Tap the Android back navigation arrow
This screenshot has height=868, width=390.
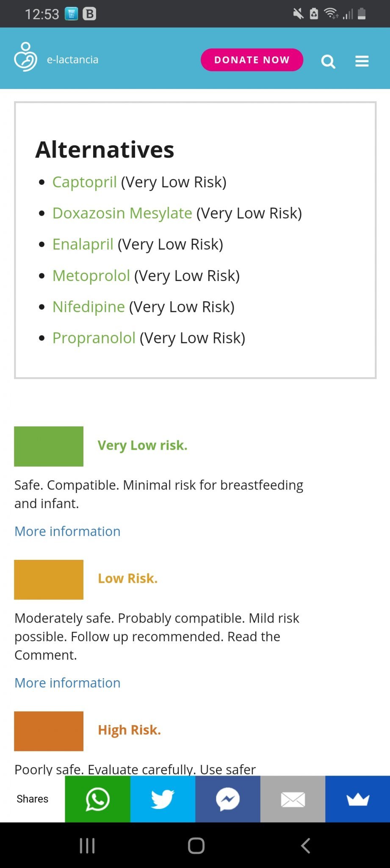305,846
